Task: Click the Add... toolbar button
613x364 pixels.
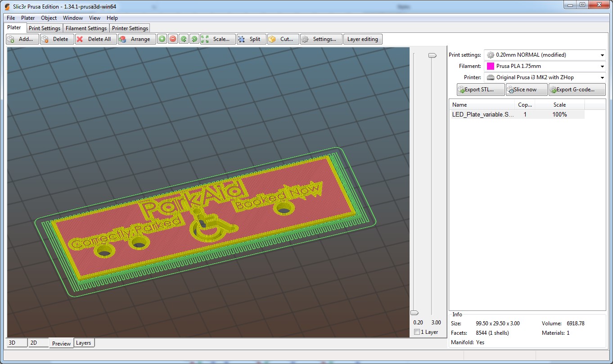Action: (23, 39)
